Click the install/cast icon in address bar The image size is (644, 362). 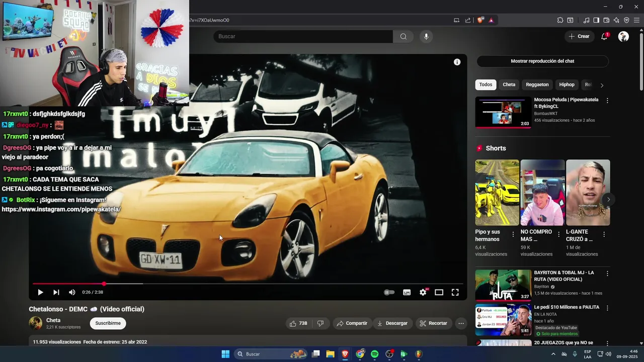click(x=456, y=20)
